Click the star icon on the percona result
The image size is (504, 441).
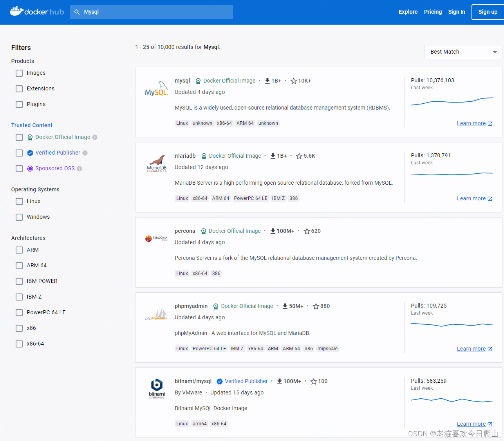pos(307,231)
